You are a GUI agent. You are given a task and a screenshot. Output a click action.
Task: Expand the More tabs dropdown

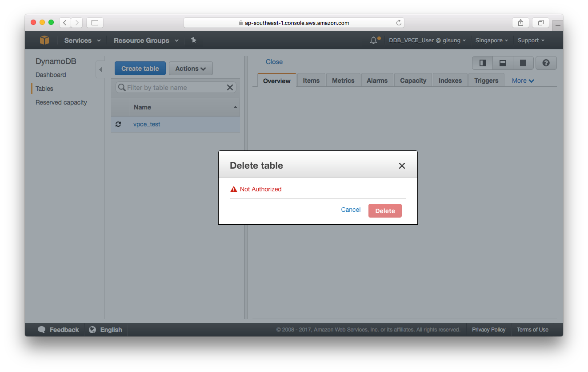[523, 81]
